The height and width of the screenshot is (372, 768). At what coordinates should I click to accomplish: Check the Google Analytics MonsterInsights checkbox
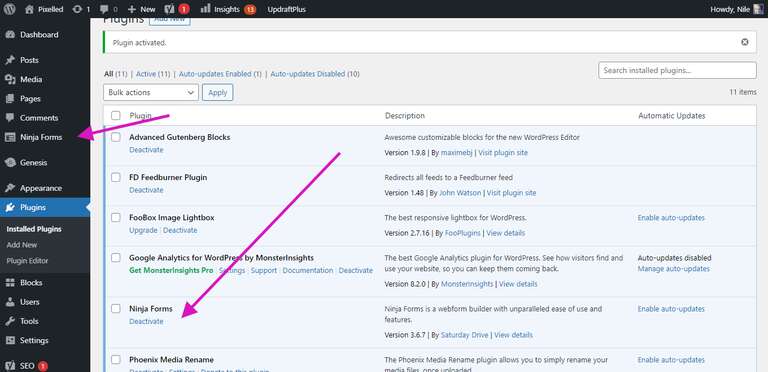[x=116, y=257]
